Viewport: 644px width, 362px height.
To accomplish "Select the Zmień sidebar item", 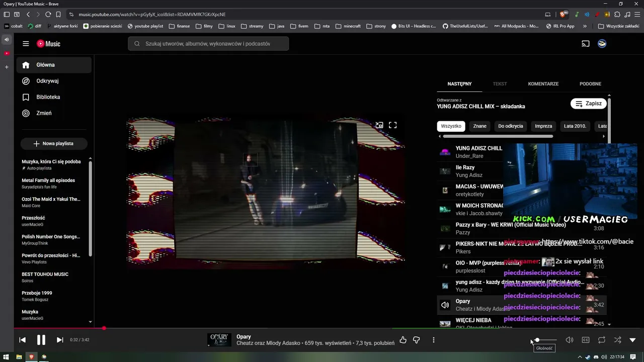I will 54,113.
